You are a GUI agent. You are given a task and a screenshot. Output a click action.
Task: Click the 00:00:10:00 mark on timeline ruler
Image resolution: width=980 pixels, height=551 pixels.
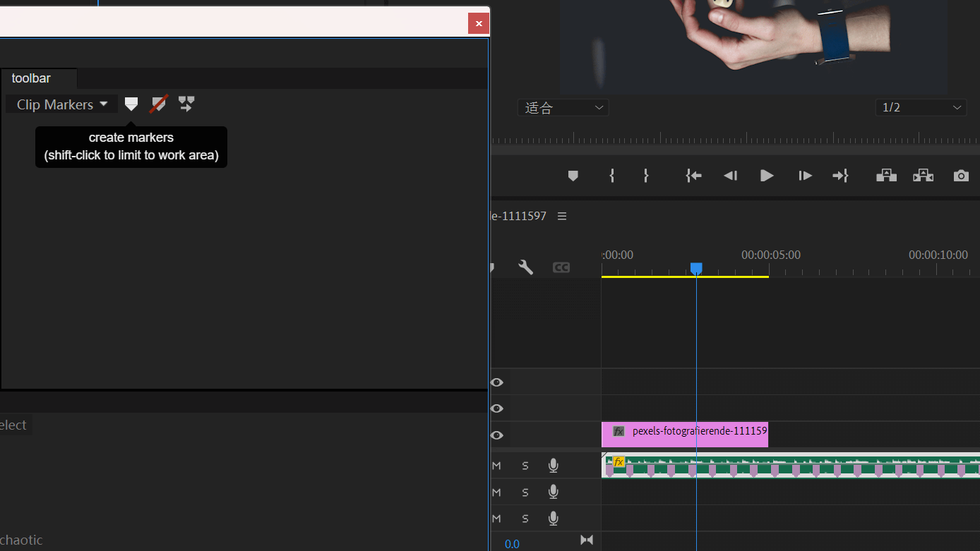coord(938,255)
